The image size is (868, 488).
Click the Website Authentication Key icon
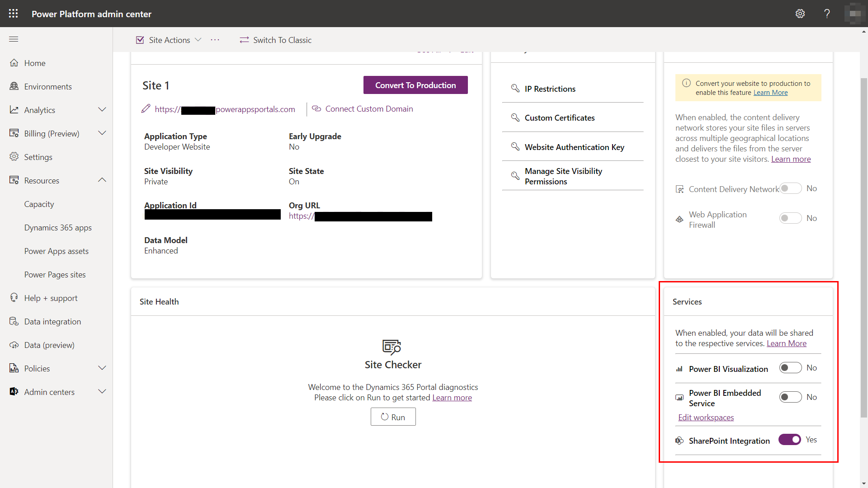coord(515,146)
